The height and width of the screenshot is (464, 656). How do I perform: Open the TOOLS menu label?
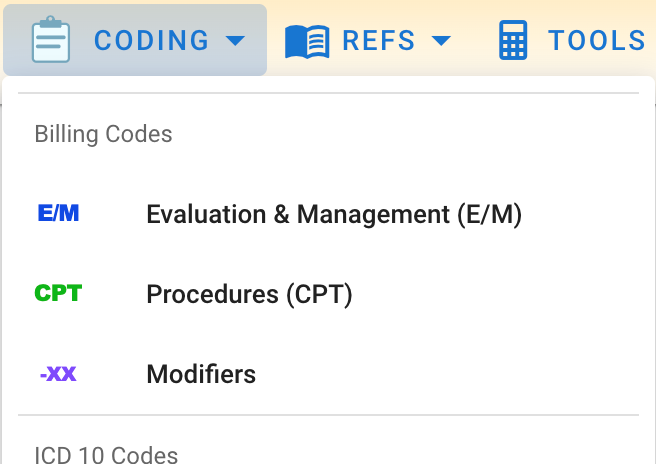[x=596, y=41]
